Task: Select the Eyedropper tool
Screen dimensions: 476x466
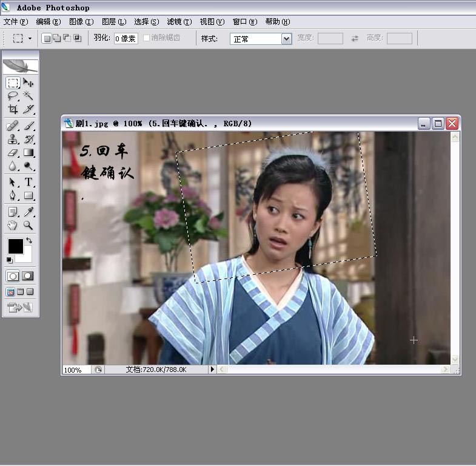Action: 28,212
